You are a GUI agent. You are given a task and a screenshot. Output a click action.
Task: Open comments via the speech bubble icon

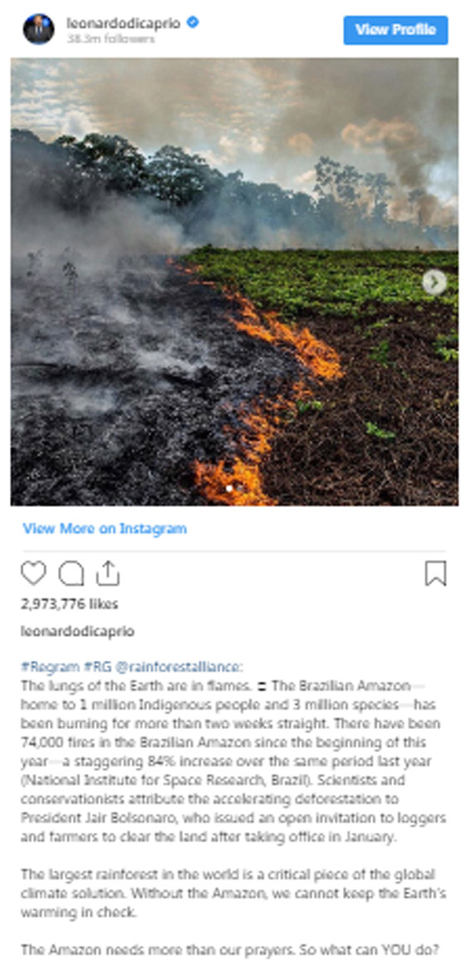(71, 573)
